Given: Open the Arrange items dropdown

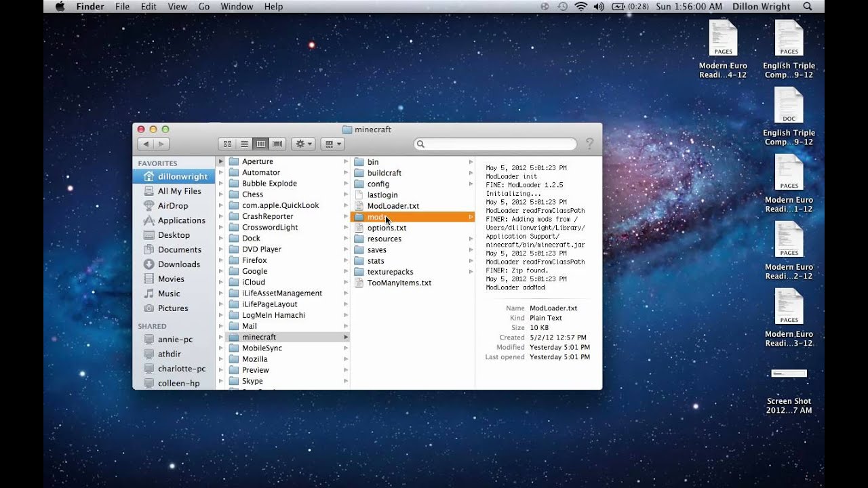Looking at the screenshot, I should (332, 144).
